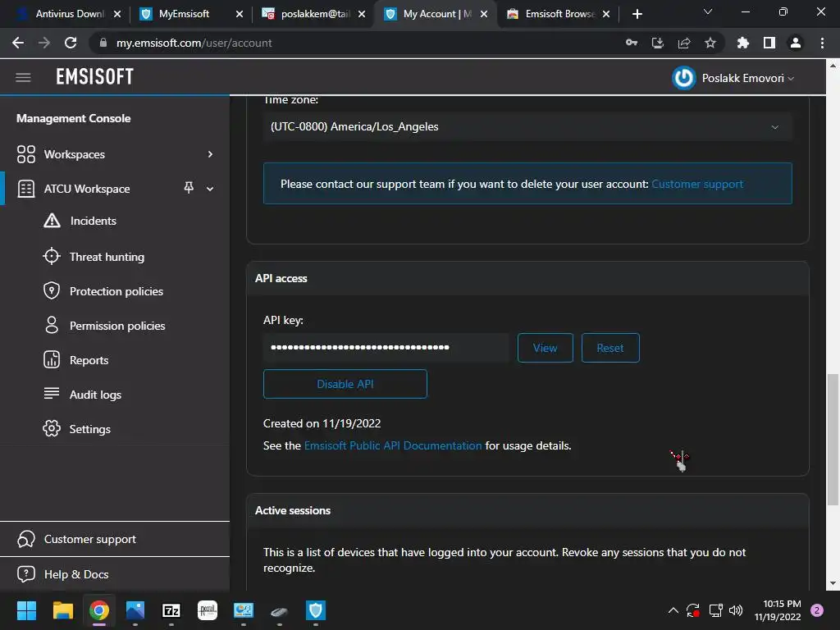Open File Explorer from the taskbar
This screenshot has width=840, height=630.
click(62, 610)
